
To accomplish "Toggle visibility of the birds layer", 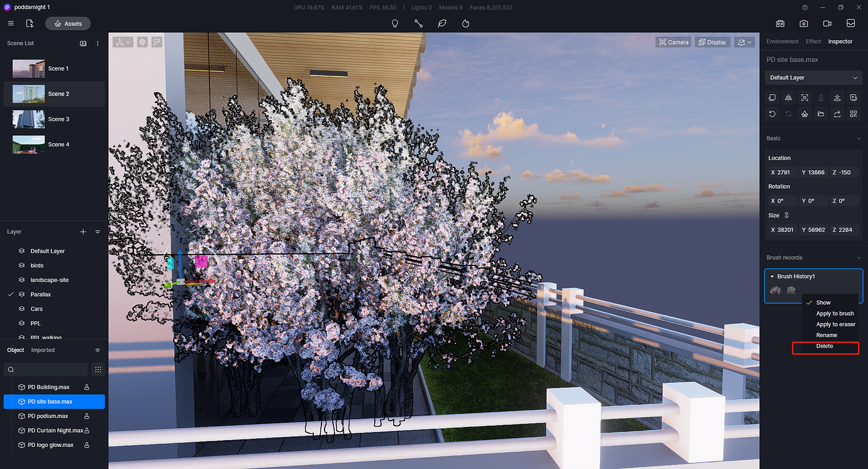I will (23, 265).
